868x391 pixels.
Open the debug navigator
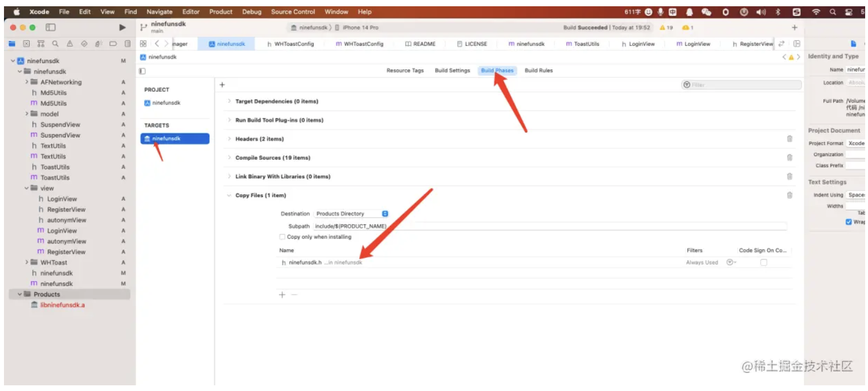coord(99,43)
